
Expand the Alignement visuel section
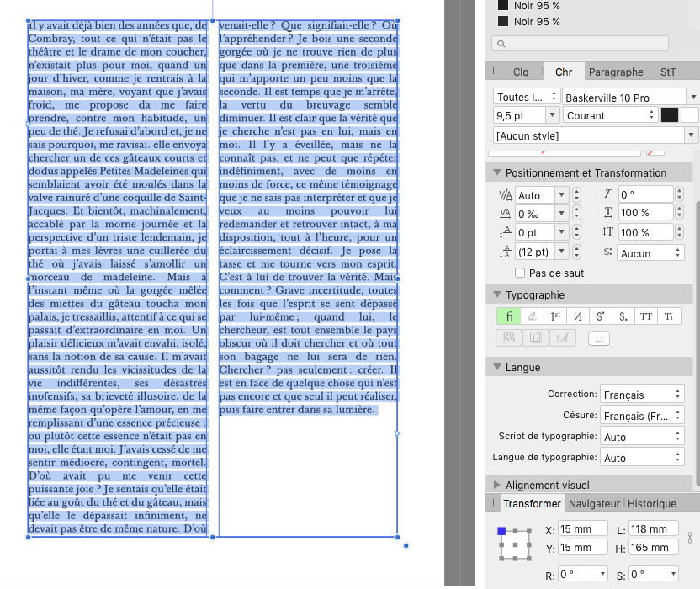pyautogui.click(x=497, y=485)
